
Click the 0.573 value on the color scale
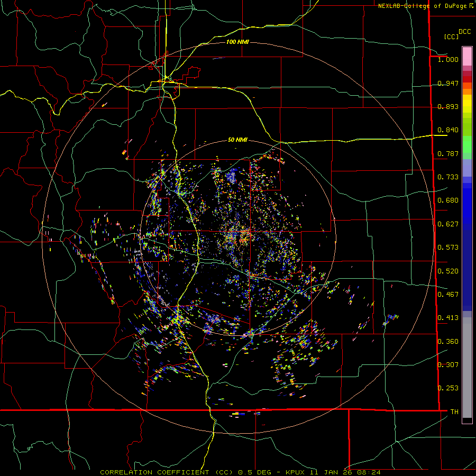(x=448, y=248)
